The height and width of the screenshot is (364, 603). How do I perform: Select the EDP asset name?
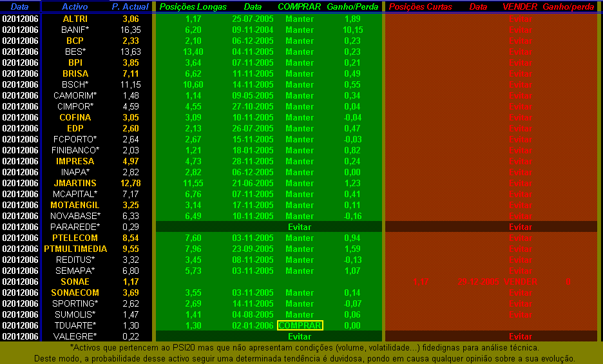point(75,128)
